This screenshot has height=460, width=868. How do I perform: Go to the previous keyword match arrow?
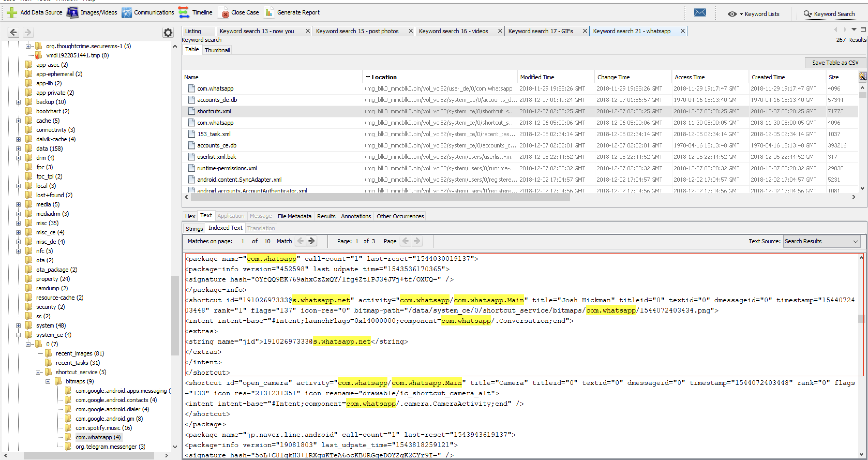[x=301, y=241]
